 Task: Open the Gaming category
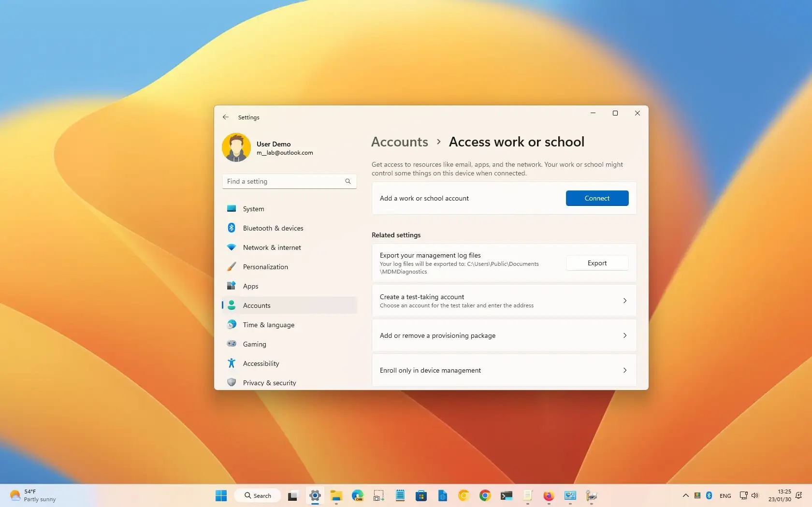click(x=289, y=344)
